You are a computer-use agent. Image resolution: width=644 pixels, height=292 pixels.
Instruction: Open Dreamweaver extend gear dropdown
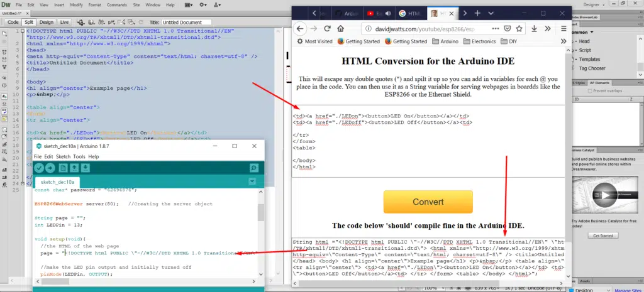tap(203, 5)
